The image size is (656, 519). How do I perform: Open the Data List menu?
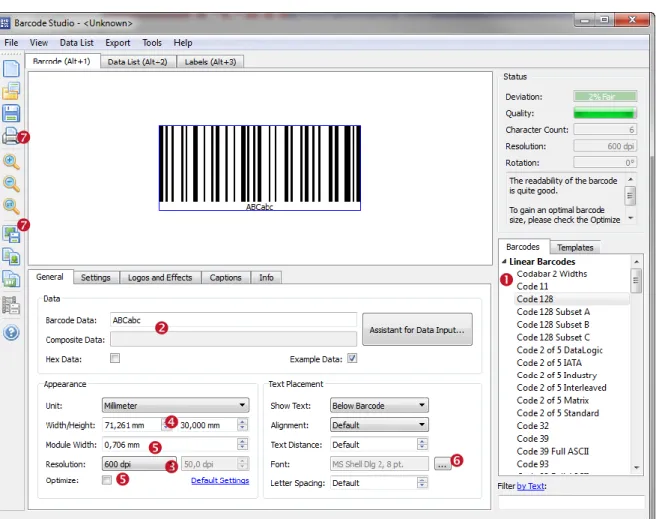click(x=77, y=43)
